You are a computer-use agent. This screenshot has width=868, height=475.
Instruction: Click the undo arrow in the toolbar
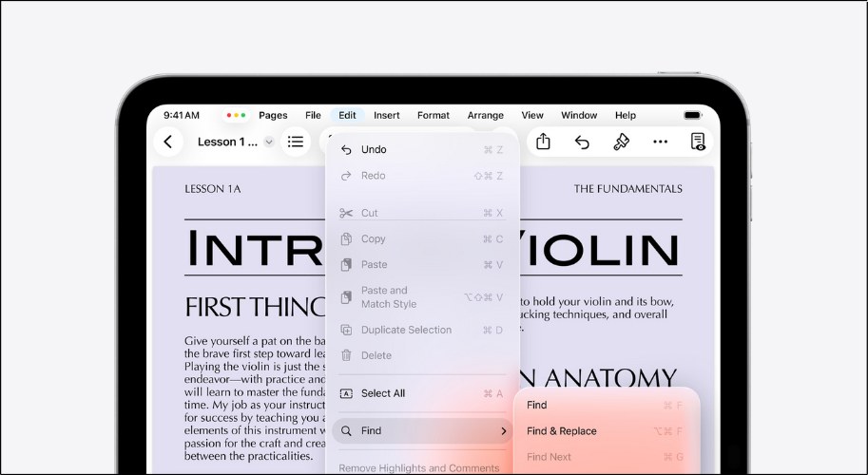(582, 142)
